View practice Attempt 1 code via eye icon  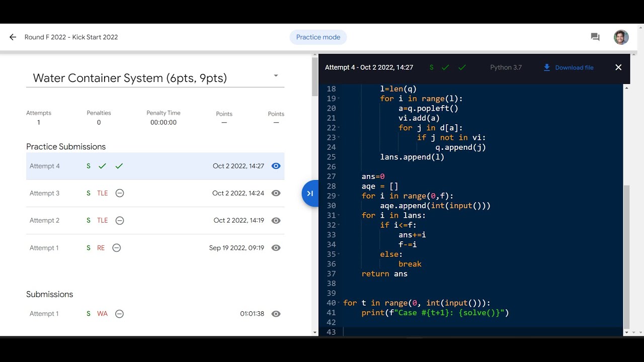click(x=276, y=248)
